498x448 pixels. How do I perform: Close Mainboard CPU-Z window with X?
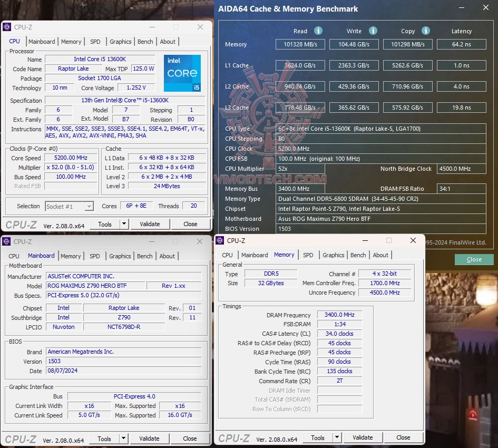click(199, 241)
